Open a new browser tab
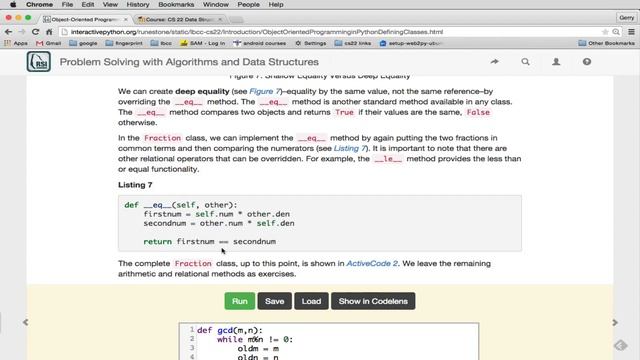640x360 pixels. click(x=236, y=20)
